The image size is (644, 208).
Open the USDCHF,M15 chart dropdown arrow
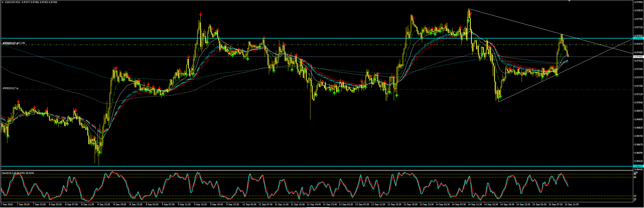pyautogui.click(x=3, y=2)
